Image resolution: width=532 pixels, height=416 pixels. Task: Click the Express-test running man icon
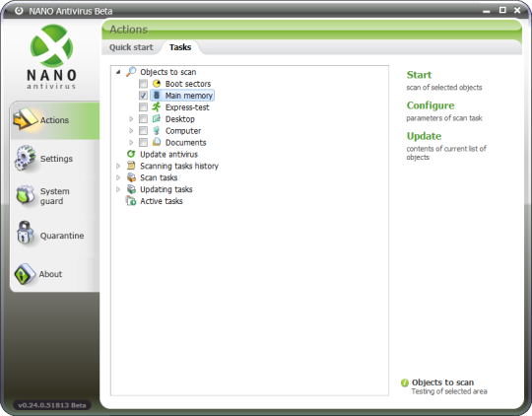pos(156,107)
